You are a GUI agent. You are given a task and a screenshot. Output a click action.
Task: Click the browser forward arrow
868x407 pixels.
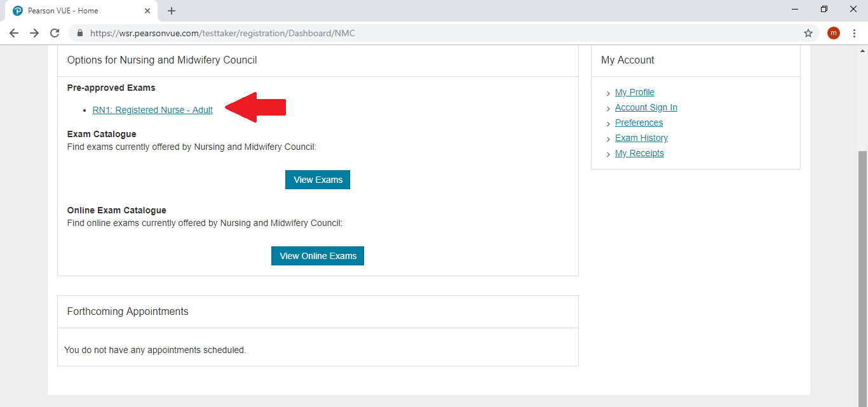click(34, 33)
